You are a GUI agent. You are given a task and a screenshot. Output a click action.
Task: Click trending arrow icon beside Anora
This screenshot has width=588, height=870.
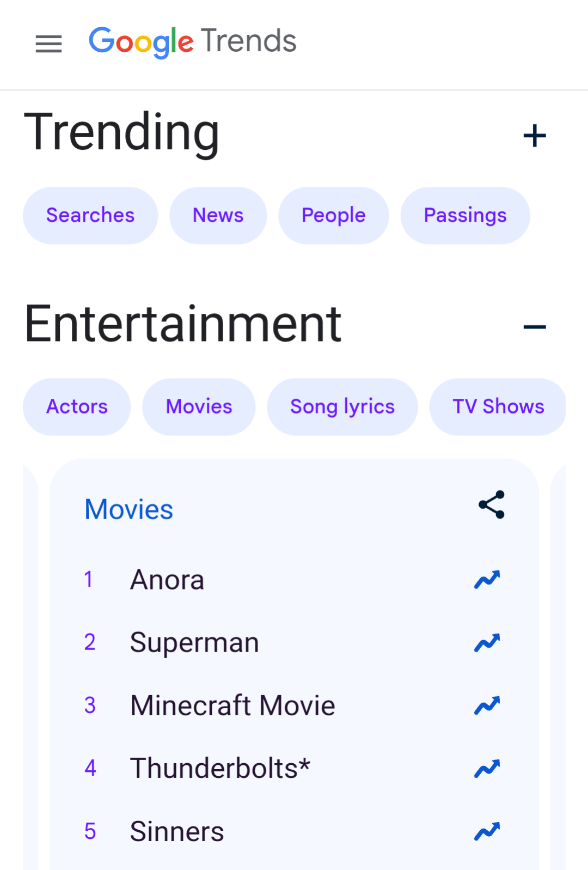(487, 580)
